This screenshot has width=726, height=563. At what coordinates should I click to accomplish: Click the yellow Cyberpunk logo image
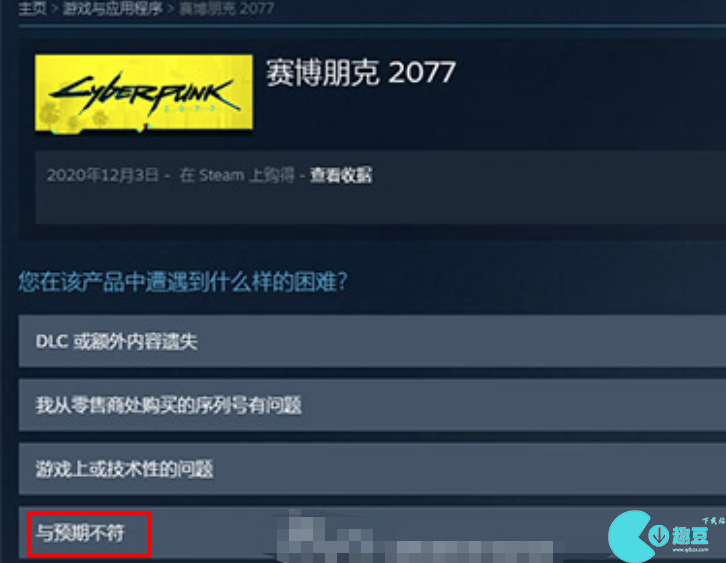click(144, 93)
